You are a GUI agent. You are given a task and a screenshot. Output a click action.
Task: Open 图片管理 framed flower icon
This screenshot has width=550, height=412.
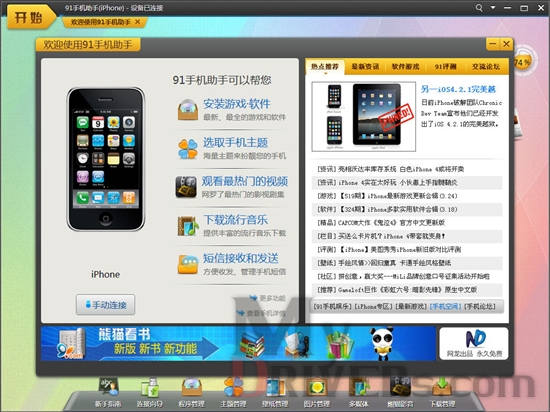317,393
